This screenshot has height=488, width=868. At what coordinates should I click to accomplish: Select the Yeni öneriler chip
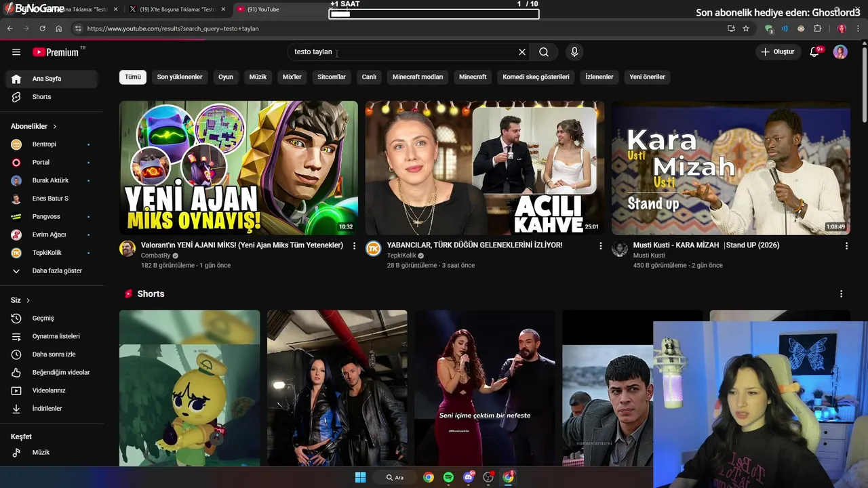click(x=647, y=77)
